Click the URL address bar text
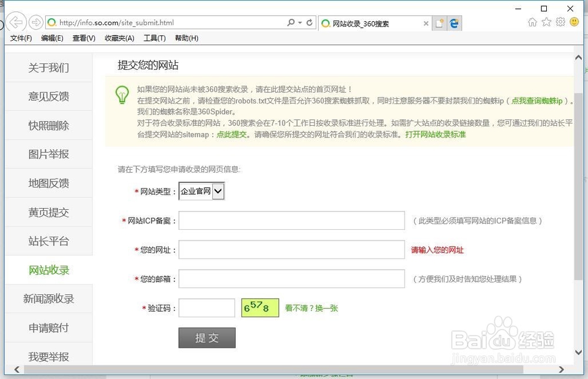 coord(116,22)
